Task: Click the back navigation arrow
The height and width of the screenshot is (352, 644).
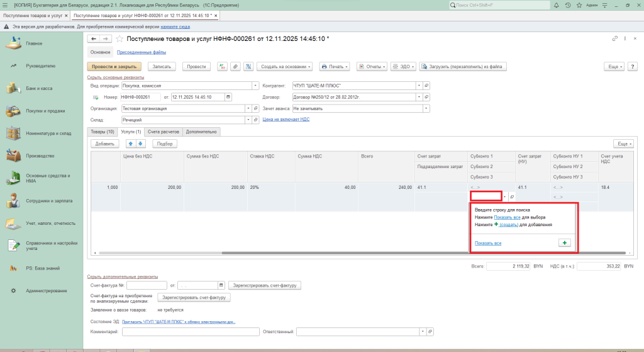Action: (94, 39)
